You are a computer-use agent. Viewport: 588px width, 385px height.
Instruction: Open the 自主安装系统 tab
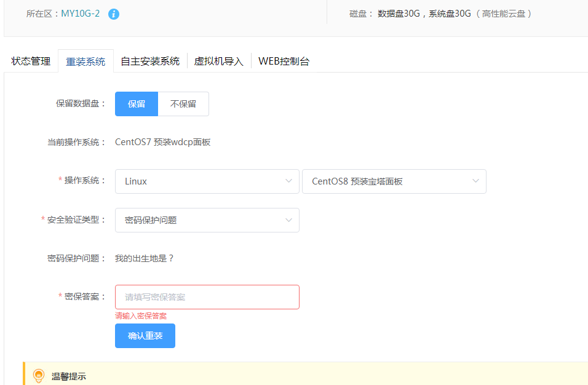150,61
